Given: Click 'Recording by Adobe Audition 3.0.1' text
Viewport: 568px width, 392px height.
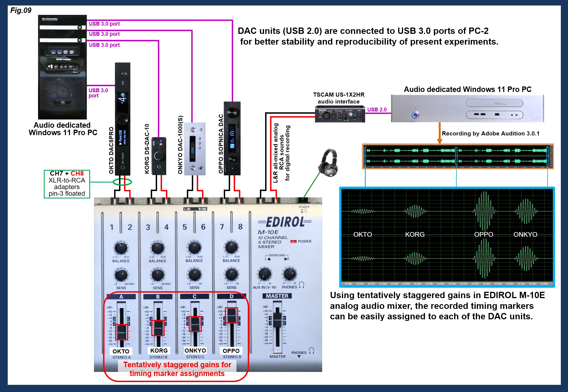Looking at the screenshot, I should [x=491, y=134].
